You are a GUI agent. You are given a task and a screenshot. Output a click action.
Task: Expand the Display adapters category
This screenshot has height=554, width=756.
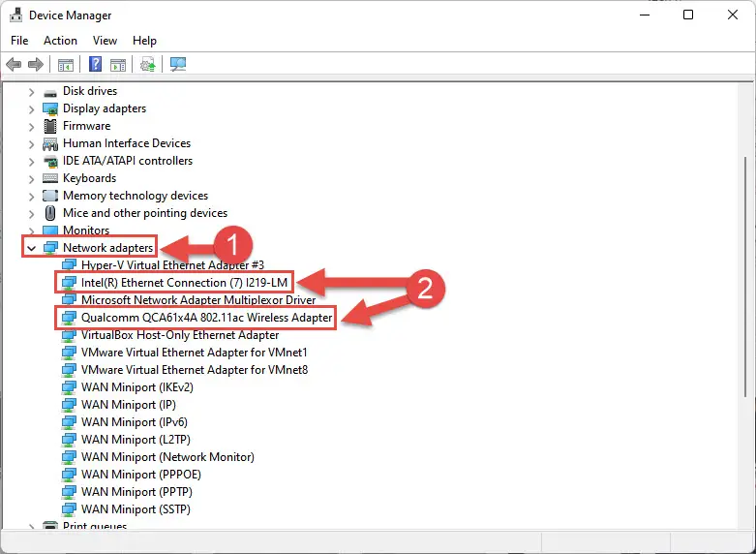click(31, 109)
